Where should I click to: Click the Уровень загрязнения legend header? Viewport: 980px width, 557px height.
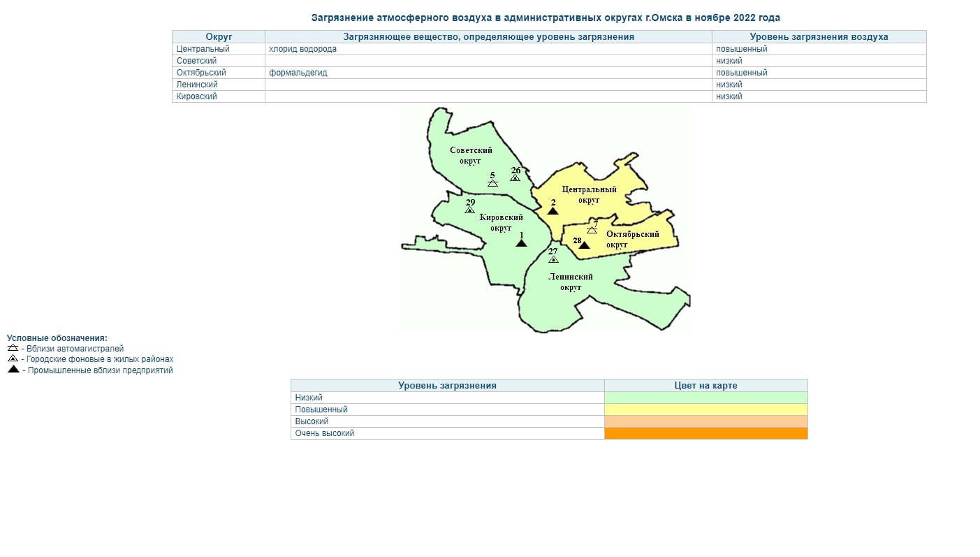coord(448,386)
